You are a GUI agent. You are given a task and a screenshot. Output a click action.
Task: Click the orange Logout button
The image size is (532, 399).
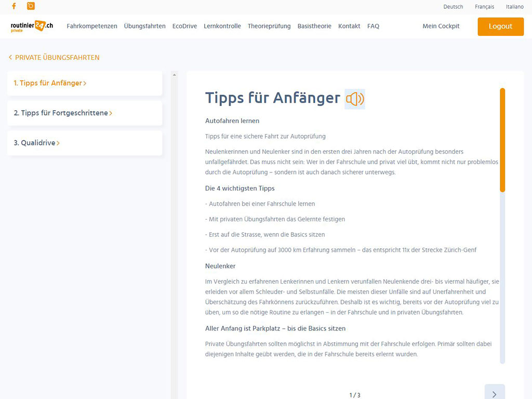[500, 26]
